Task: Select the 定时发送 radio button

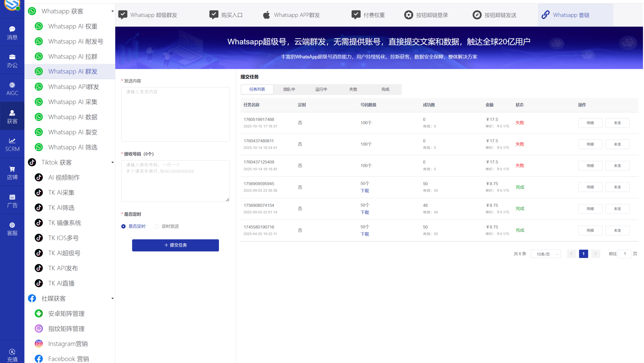Action: point(156,226)
